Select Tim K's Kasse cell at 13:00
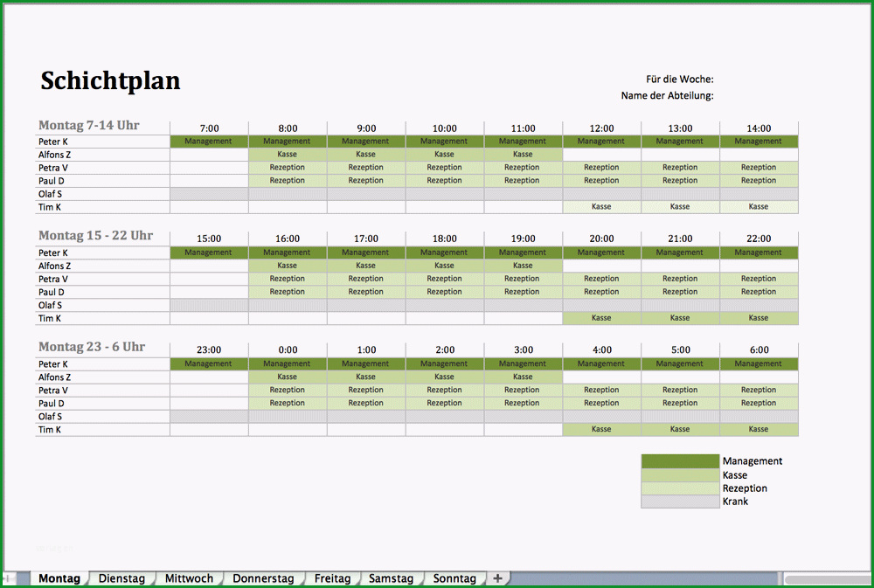The image size is (874, 588). pos(680,207)
